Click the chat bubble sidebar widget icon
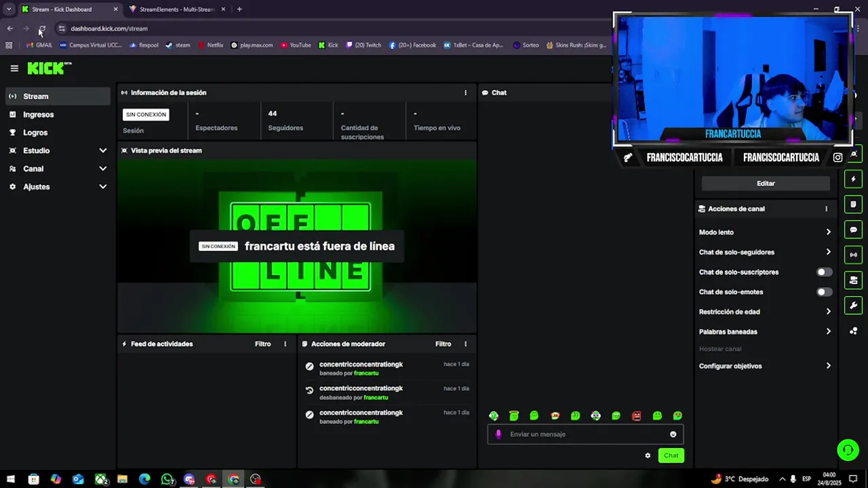The image size is (868, 488). 854,230
